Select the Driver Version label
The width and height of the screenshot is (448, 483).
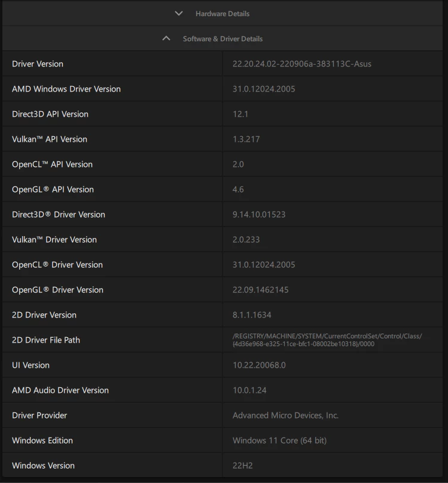click(x=38, y=64)
